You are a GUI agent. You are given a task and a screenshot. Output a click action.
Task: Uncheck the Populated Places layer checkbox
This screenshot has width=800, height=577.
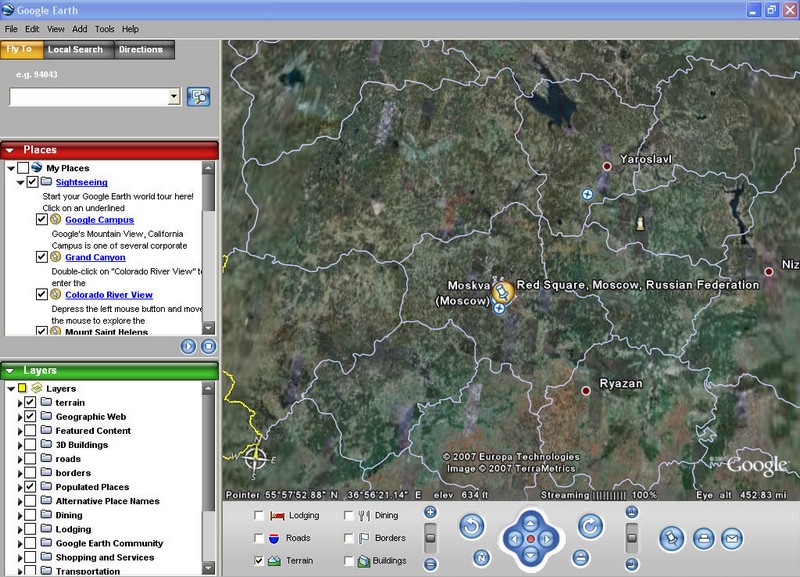(30, 487)
